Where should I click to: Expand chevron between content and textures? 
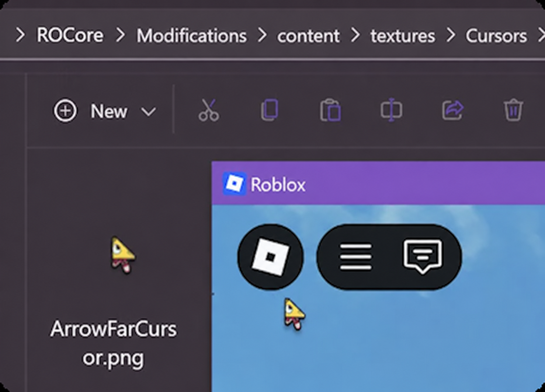[x=355, y=35]
